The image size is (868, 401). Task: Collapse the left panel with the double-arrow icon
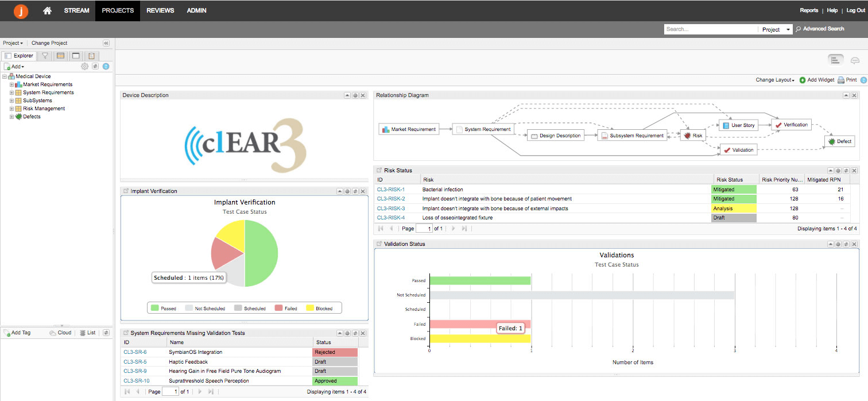coord(106,43)
